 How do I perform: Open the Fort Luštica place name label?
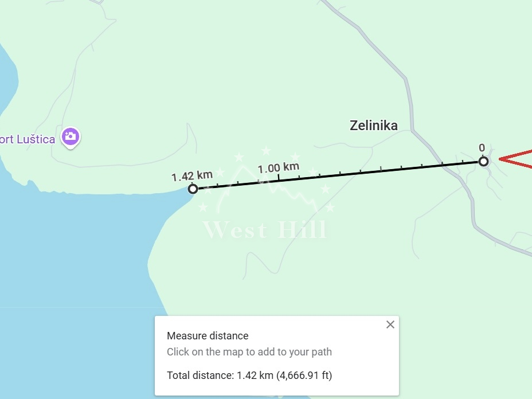coord(28,139)
